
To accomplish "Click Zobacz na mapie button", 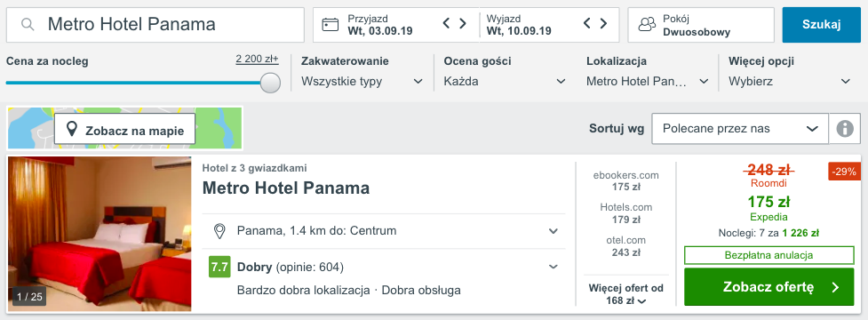I will click(x=124, y=129).
